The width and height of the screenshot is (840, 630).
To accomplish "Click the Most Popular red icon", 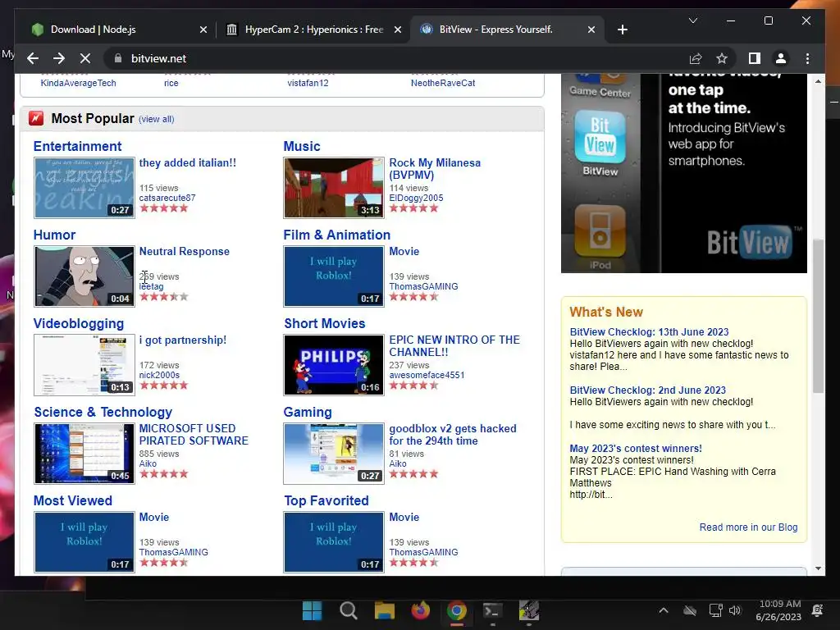I will [x=36, y=118].
